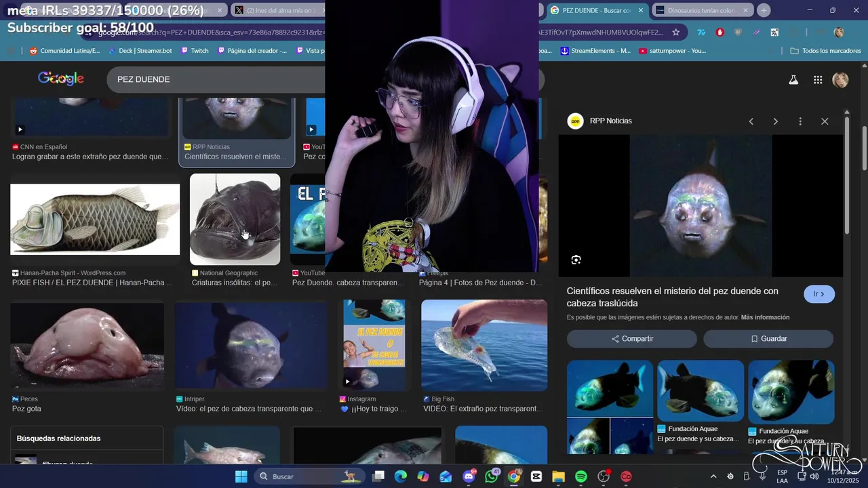Open Windows Start menu
Viewport: 868px width, 488px height.
241,476
